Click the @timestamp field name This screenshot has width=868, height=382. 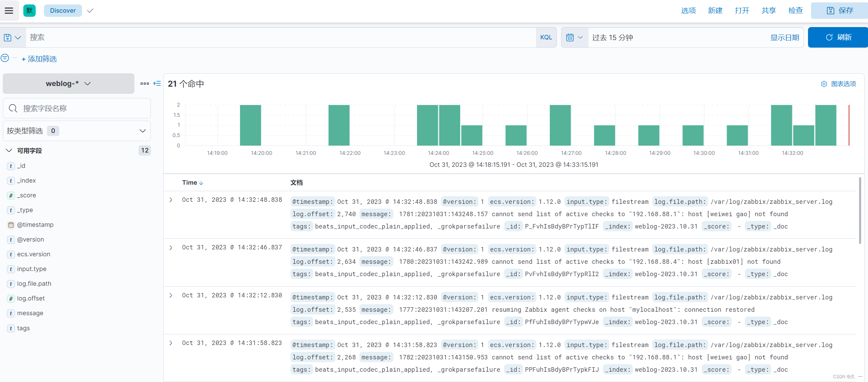pos(35,225)
